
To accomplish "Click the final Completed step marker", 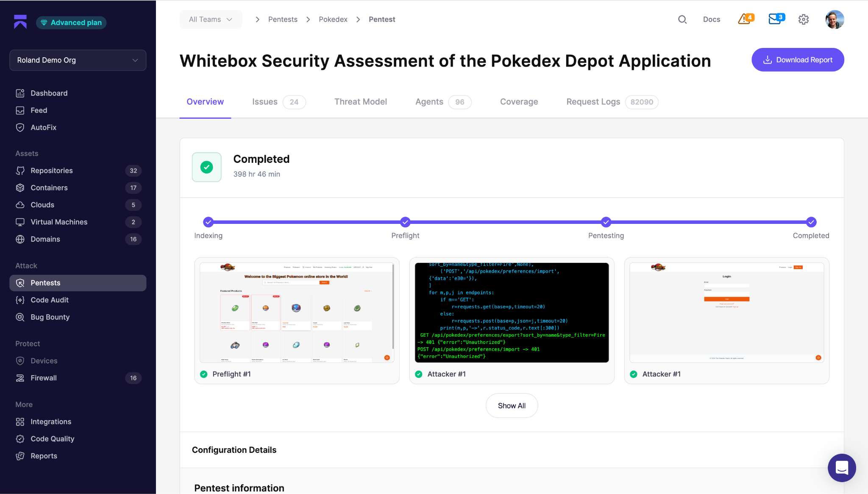I will point(811,222).
